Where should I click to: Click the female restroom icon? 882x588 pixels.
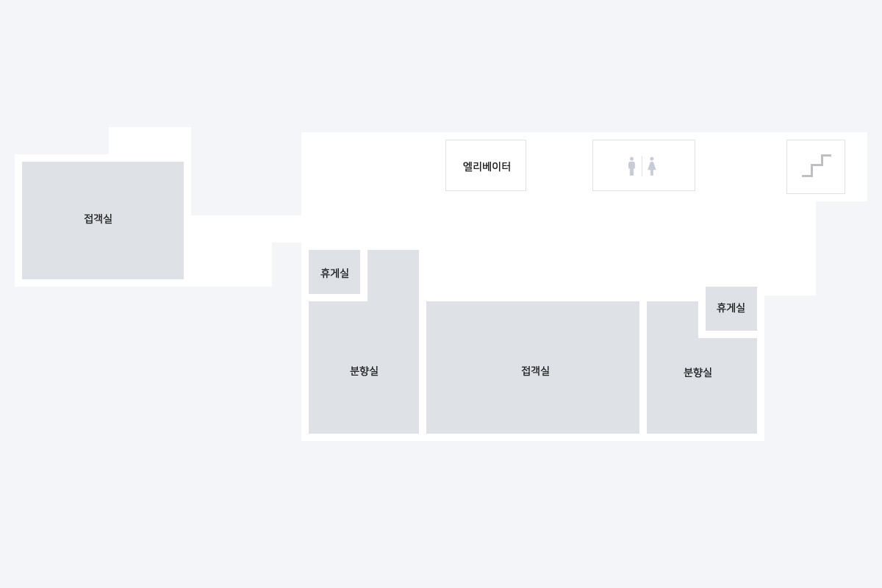[x=651, y=166]
